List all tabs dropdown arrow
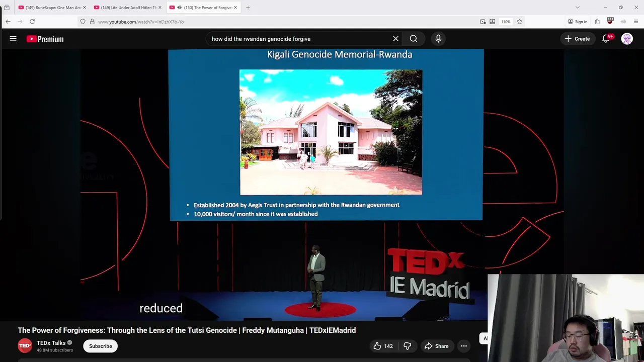The height and width of the screenshot is (362, 644). pos(578,8)
